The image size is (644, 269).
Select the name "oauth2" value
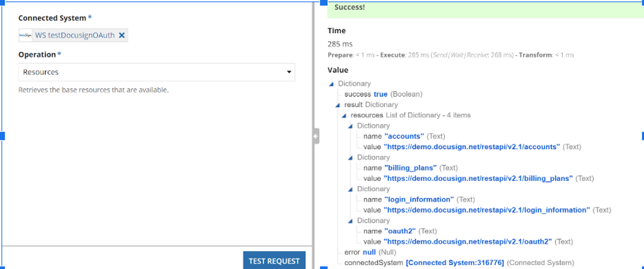coord(400,231)
